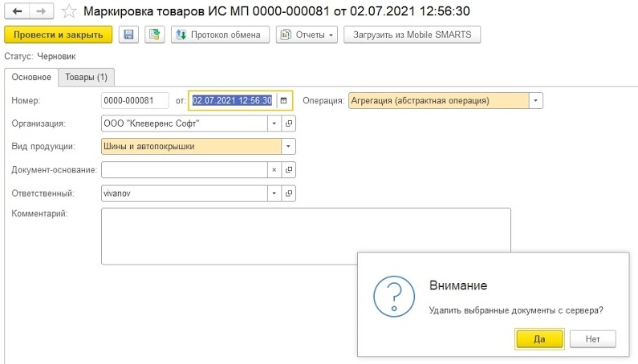Open the Документ-основание record via its open icon
638x364 pixels.
pyautogui.click(x=288, y=170)
